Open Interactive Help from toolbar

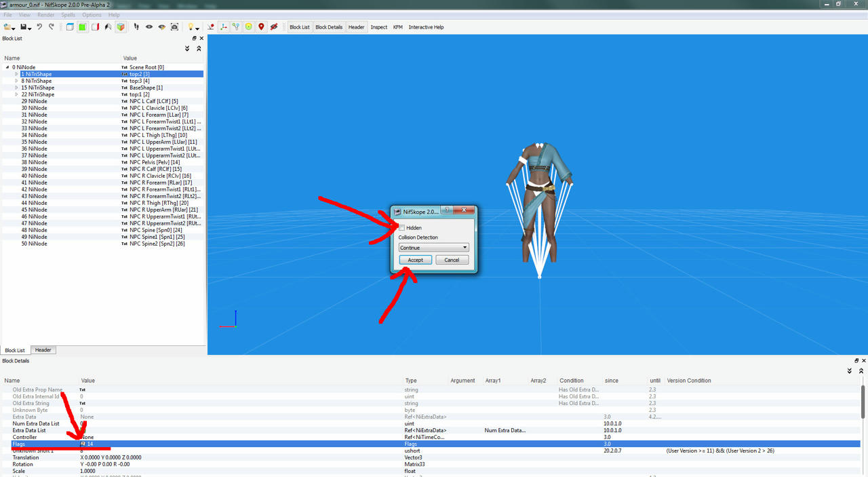[426, 27]
